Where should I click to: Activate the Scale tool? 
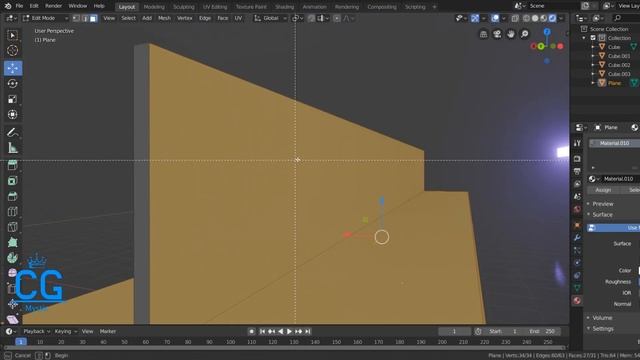point(13,99)
